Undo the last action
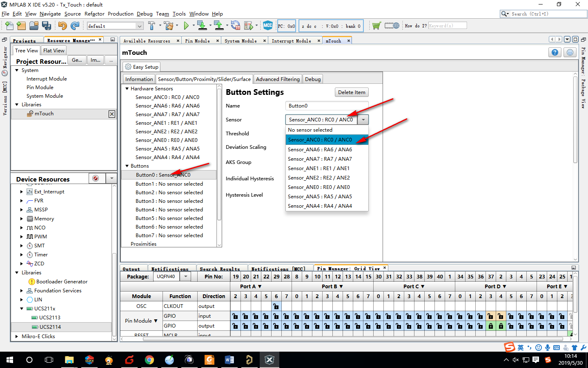The width and height of the screenshot is (588, 368). pyautogui.click(x=62, y=26)
